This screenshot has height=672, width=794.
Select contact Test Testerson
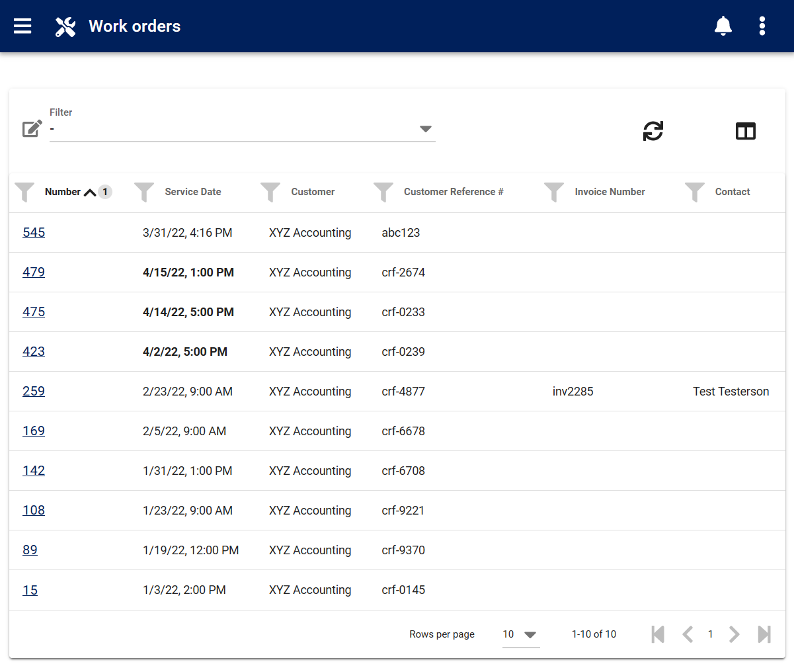point(731,391)
